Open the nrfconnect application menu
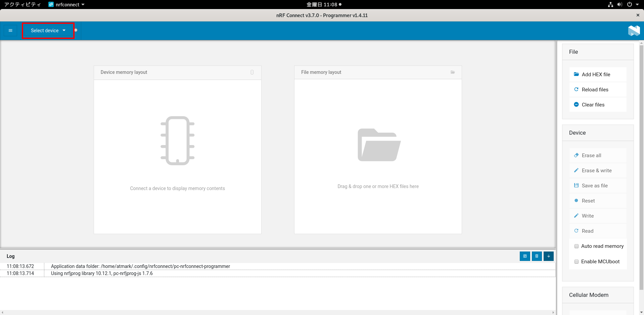 pyautogui.click(x=66, y=4)
